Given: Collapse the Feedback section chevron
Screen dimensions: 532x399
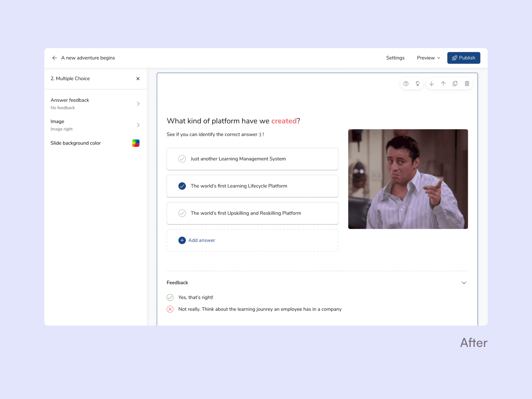Looking at the screenshot, I should (464, 283).
